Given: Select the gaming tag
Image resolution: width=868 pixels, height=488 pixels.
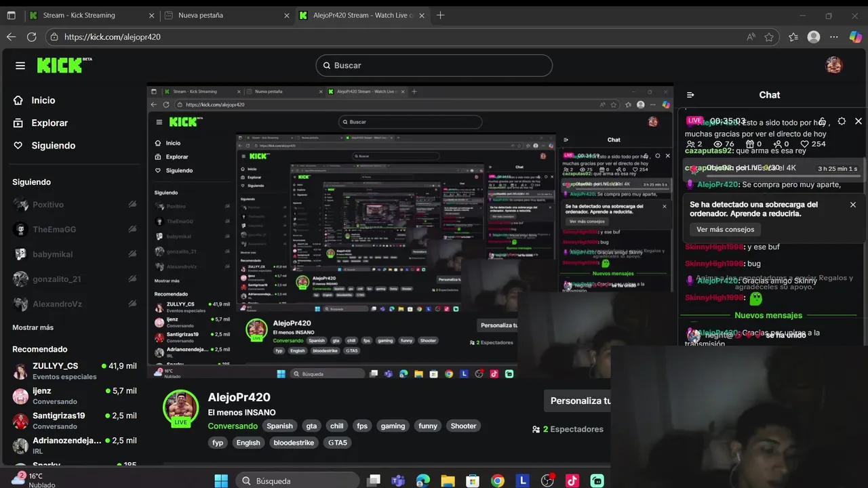Looking at the screenshot, I should coord(393,426).
